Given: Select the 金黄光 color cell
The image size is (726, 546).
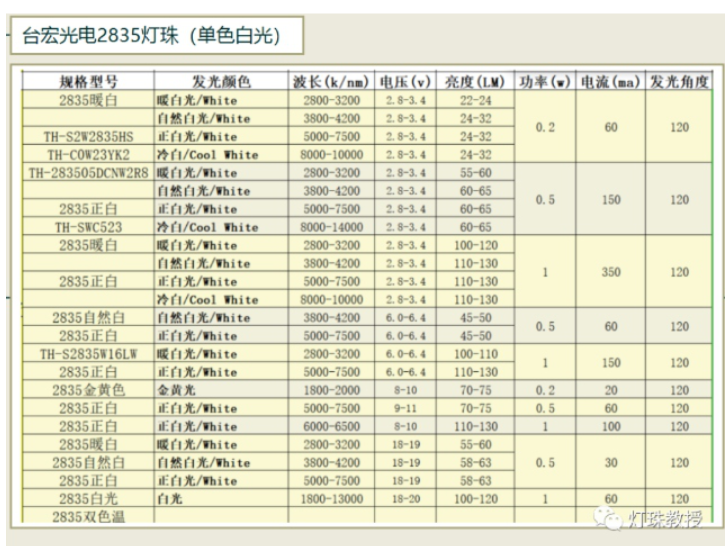Looking at the screenshot, I should pyautogui.click(x=176, y=390).
